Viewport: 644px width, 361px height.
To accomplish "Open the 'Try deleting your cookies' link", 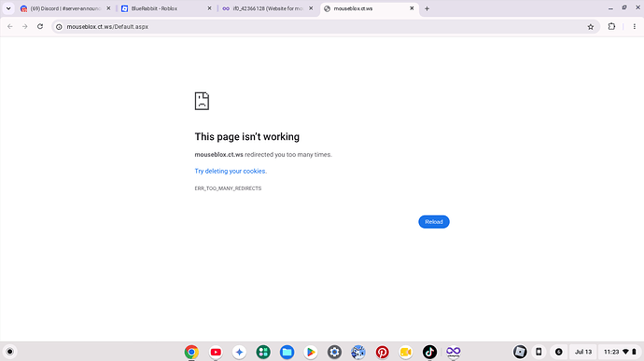I will 231,171.
